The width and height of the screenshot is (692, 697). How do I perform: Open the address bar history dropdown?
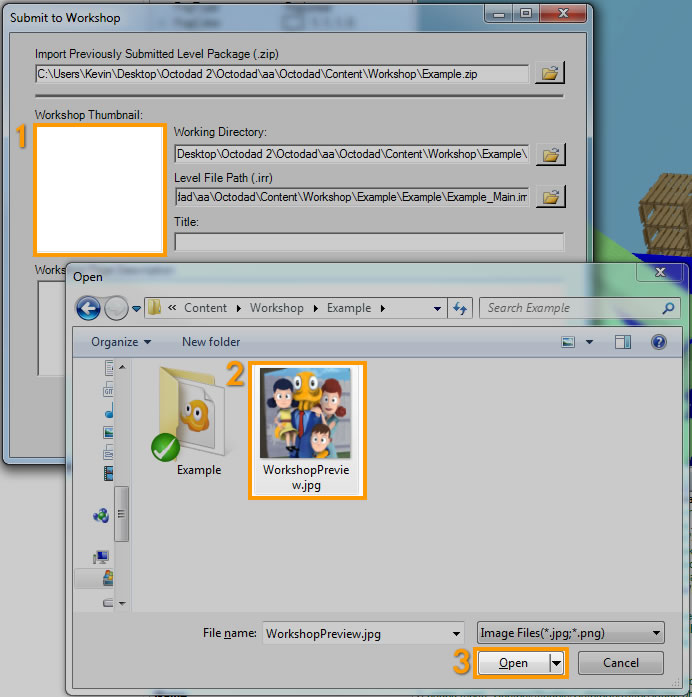pyautogui.click(x=437, y=308)
